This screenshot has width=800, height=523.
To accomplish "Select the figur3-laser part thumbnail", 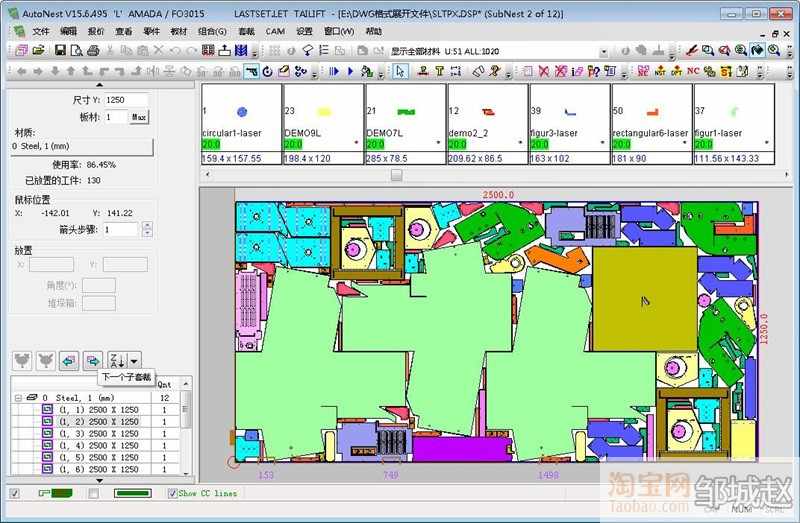I will pos(570,124).
